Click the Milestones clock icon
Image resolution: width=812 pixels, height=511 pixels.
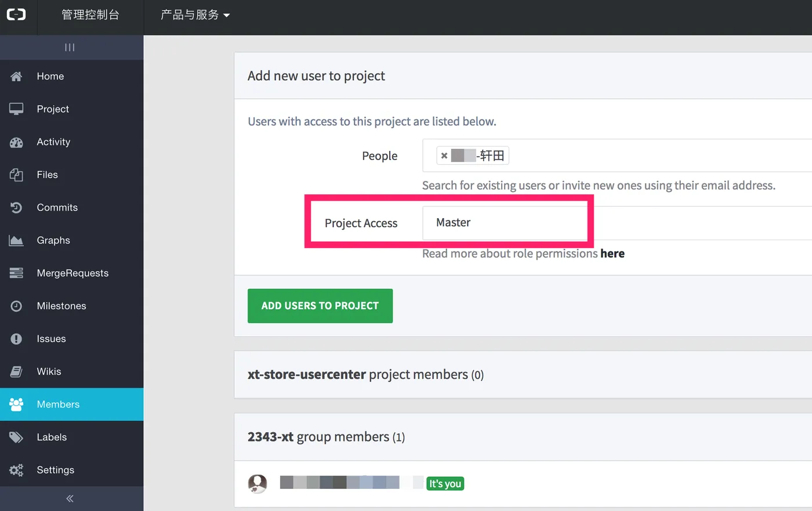(16, 306)
